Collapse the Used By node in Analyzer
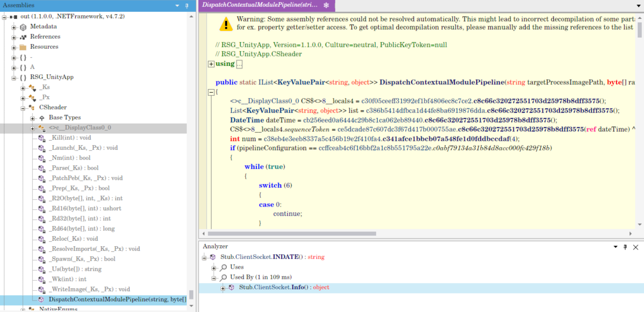The image size is (644, 312). click(x=214, y=278)
